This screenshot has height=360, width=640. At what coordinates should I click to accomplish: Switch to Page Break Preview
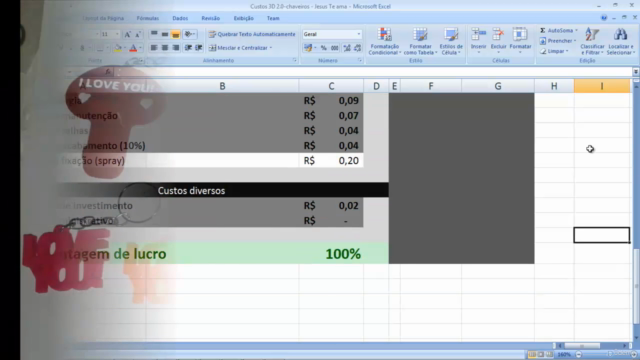(549, 354)
